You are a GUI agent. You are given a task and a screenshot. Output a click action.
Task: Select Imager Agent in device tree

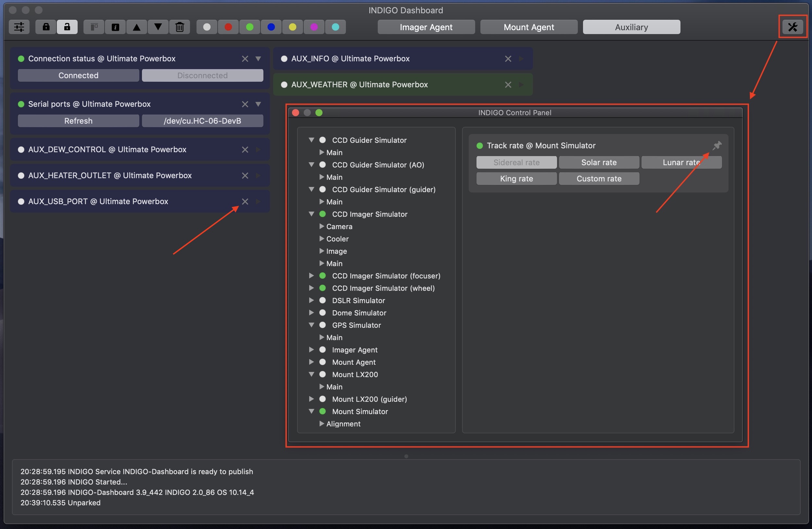(355, 350)
